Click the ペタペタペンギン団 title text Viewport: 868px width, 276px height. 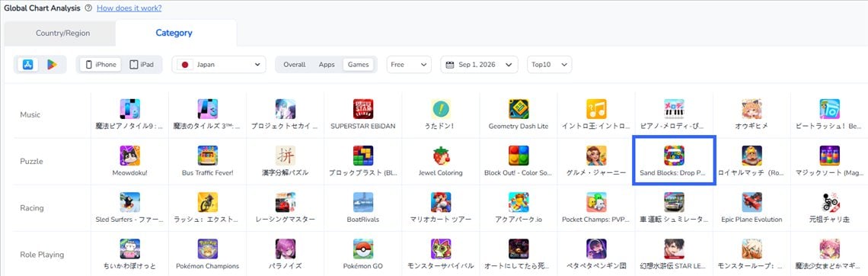tap(597, 265)
